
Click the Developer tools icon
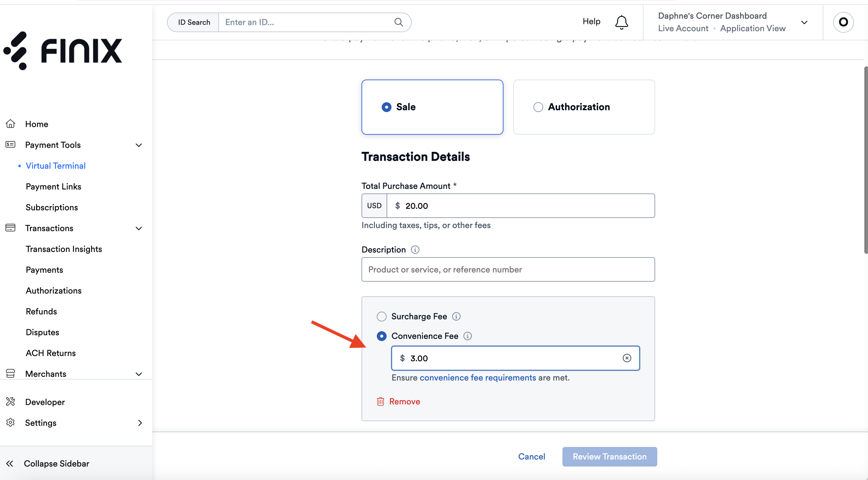point(10,401)
